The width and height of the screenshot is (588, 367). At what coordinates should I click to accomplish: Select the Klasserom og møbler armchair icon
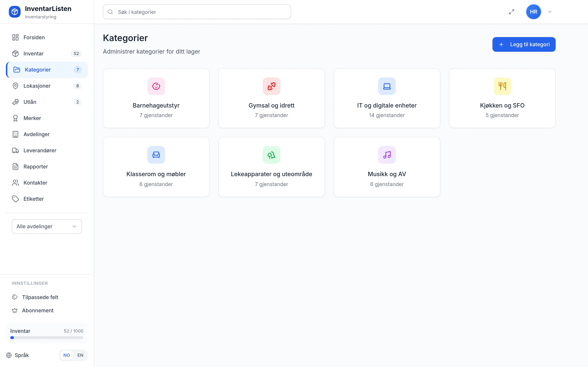(x=156, y=155)
